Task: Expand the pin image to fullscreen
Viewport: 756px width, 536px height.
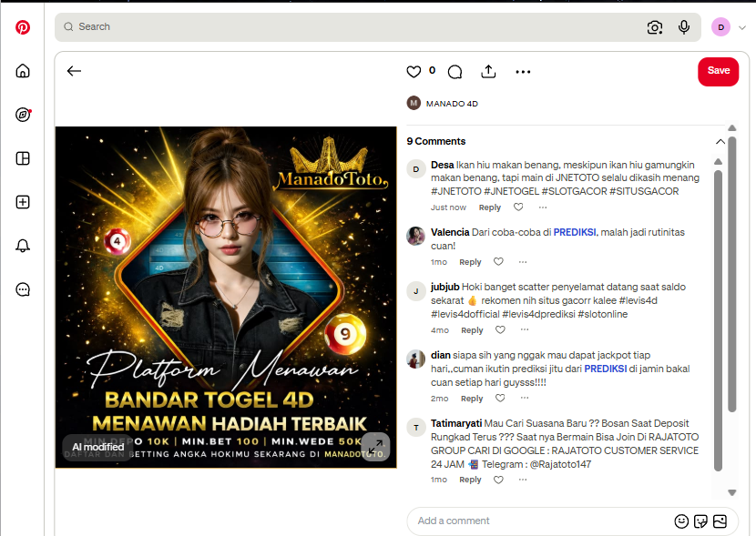Action: 375,448
